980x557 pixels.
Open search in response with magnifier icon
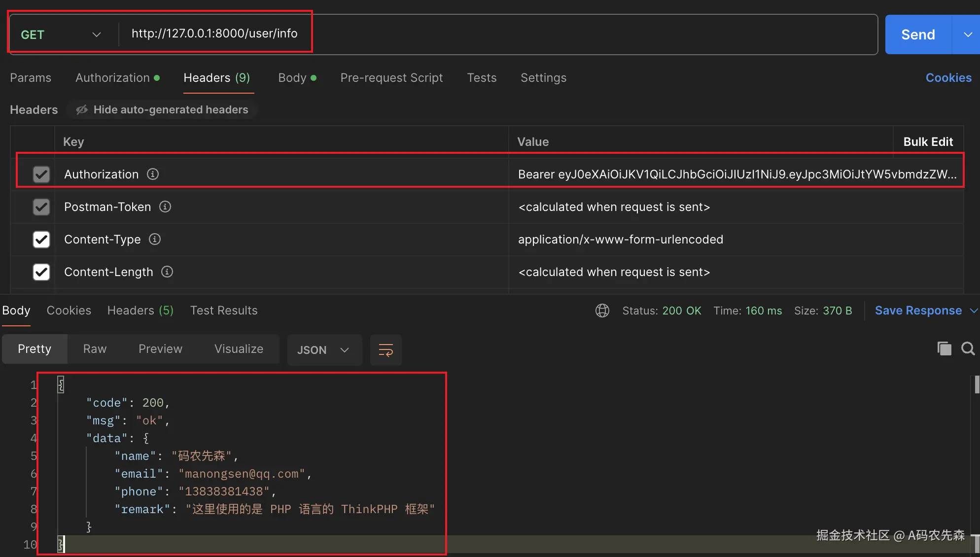[x=968, y=348]
